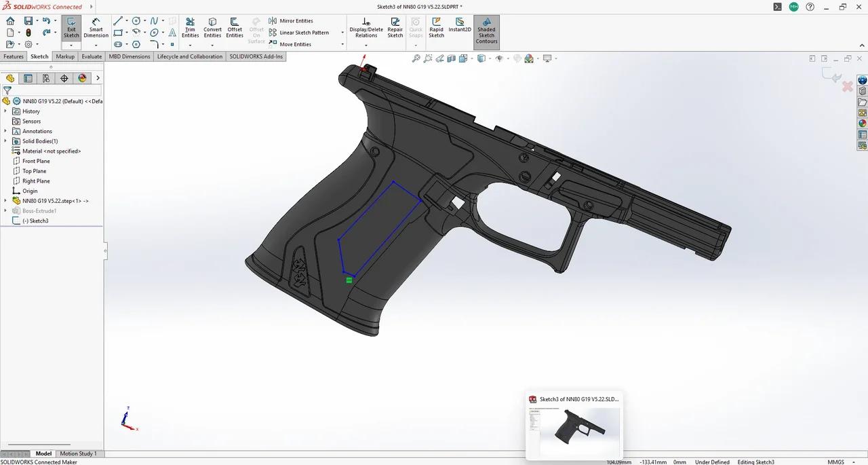This screenshot has height=465, width=868.
Task: Switch to the Features tab
Action: [13, 56]
